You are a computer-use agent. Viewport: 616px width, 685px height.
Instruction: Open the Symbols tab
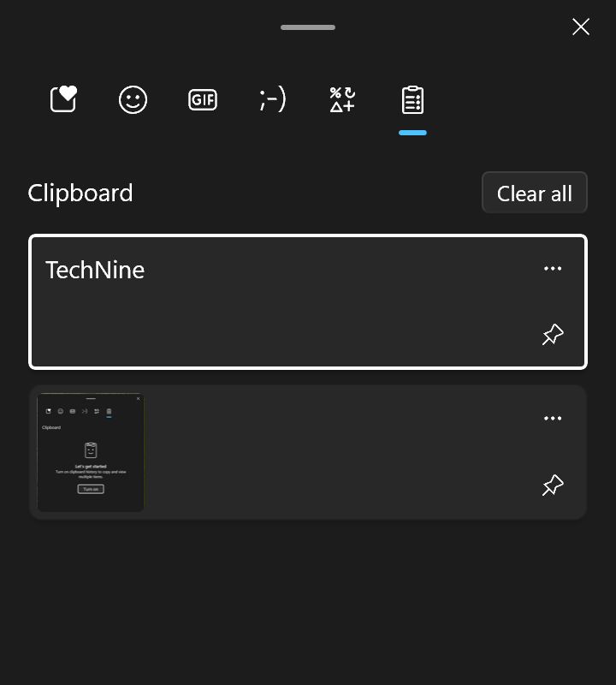tap(342, 100)
